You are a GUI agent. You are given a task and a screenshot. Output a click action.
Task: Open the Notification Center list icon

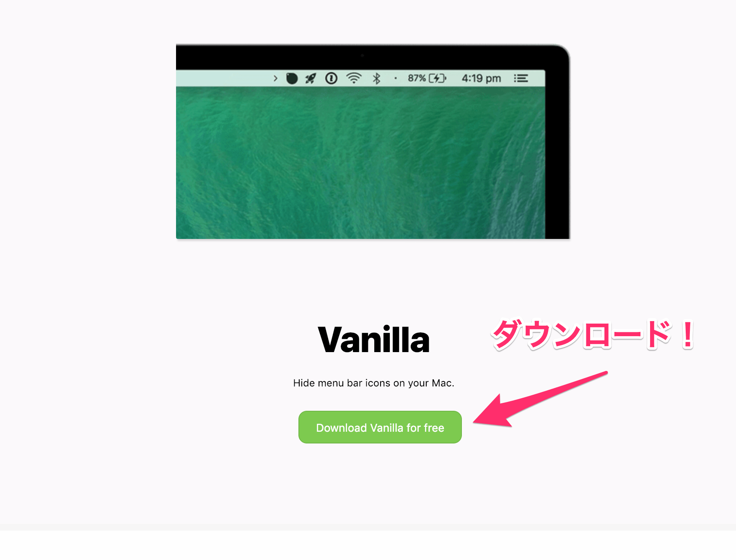coord(521,78)
